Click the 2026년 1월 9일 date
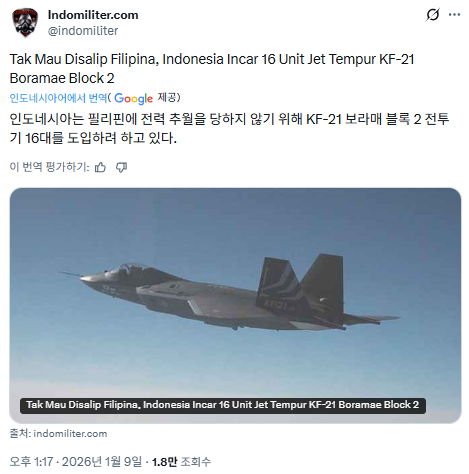The width and height of the screenshot is (469, 474). tap(102, 462)
